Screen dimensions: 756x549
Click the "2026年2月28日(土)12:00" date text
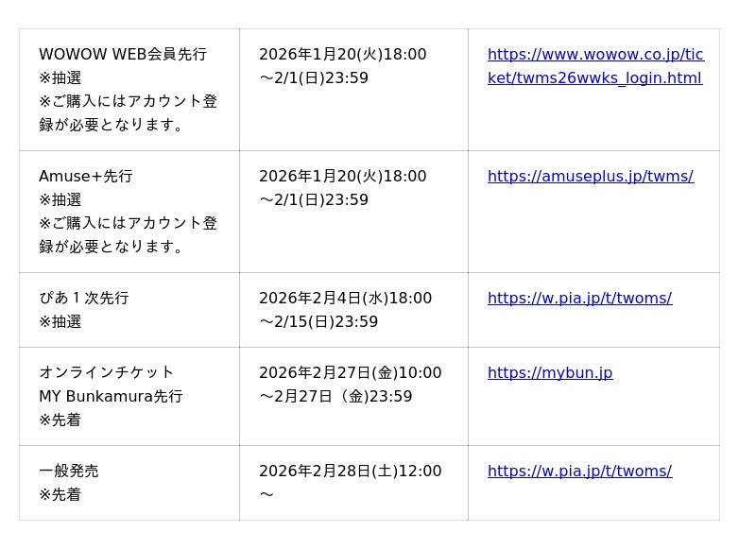(350, 472)
